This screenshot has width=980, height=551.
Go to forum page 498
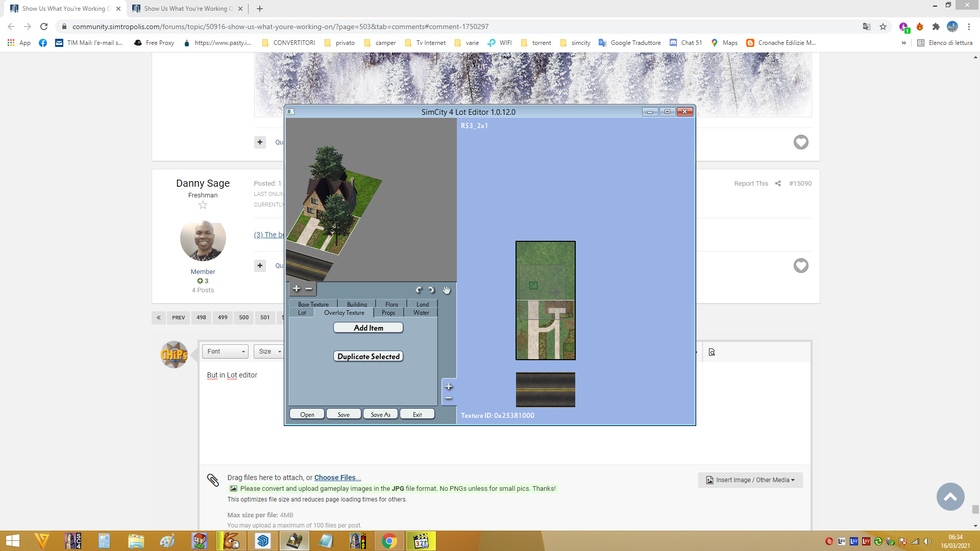pyautogui.click(x=201, y=317)
